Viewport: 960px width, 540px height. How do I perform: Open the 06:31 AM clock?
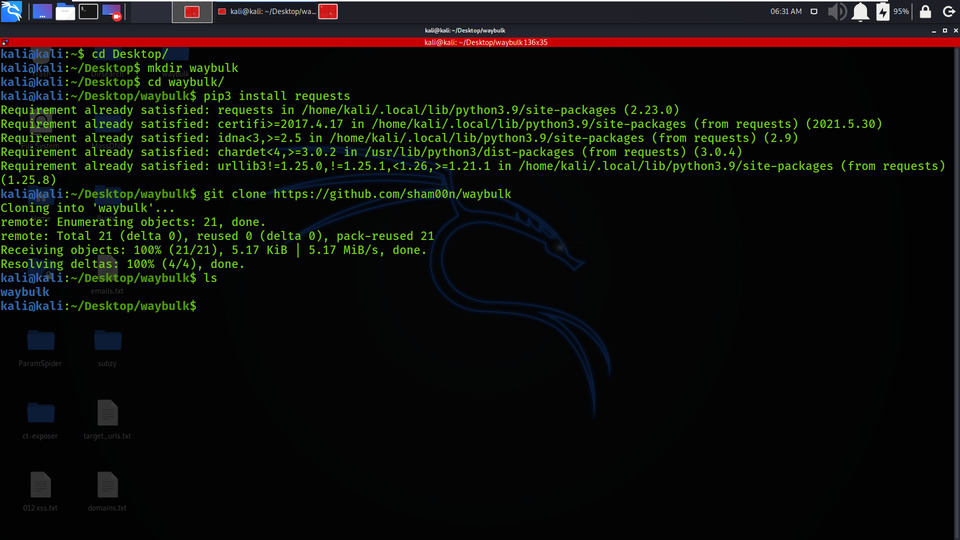[786, 12]
